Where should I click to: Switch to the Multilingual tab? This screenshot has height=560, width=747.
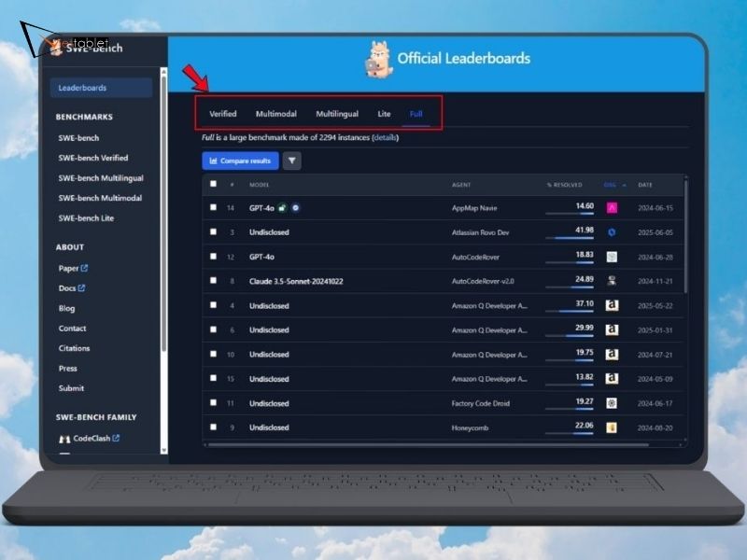(337, 114)
